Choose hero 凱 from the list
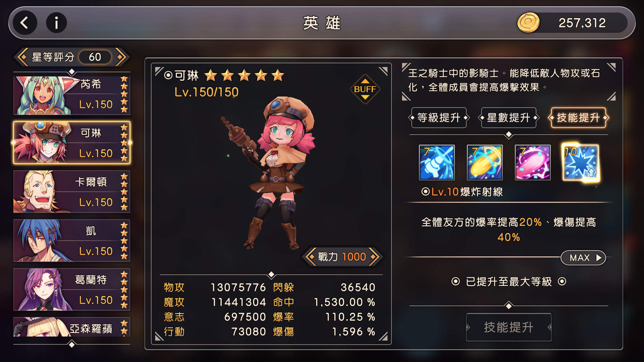Image resolution: width=644 pixels, height=362 pixels. [x=72, y=240]
